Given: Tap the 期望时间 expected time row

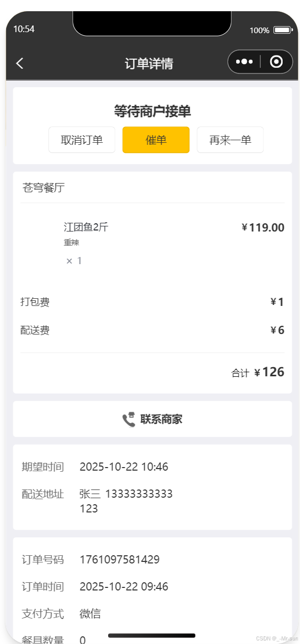Looking at the screenshot, I should click(x=123, y=467).
